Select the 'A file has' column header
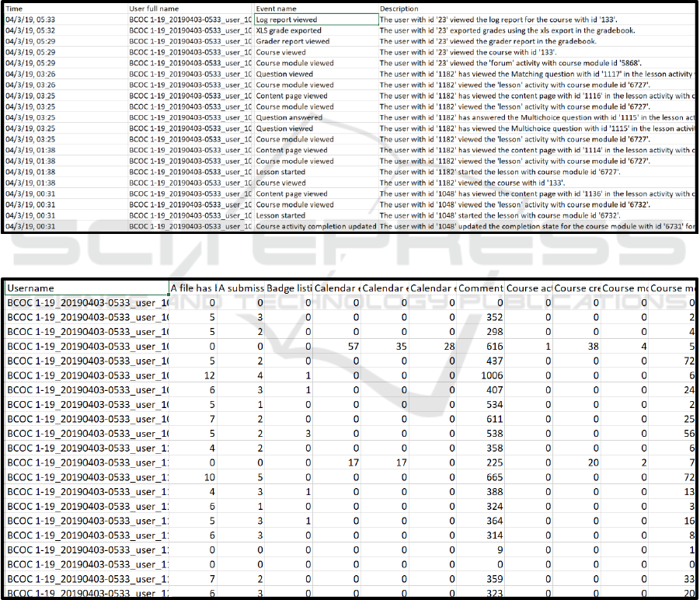The height and width of the screenshot is (600, 700). coord(192,288)
